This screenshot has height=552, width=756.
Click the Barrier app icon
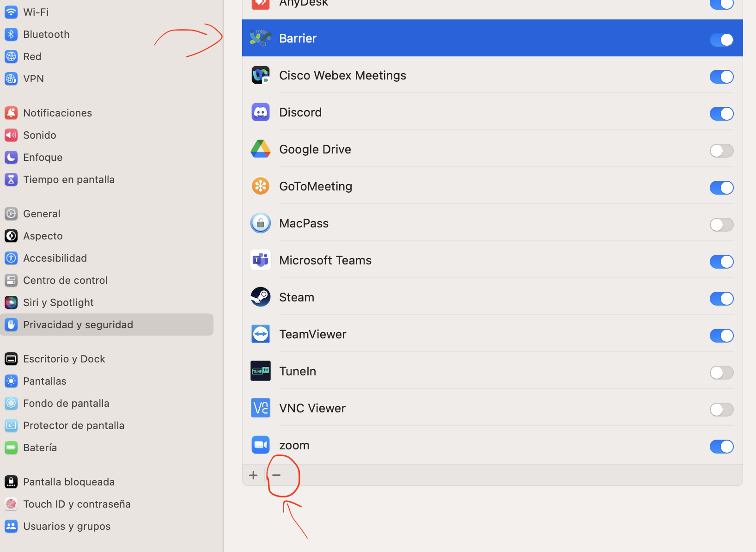pos(261,38)
